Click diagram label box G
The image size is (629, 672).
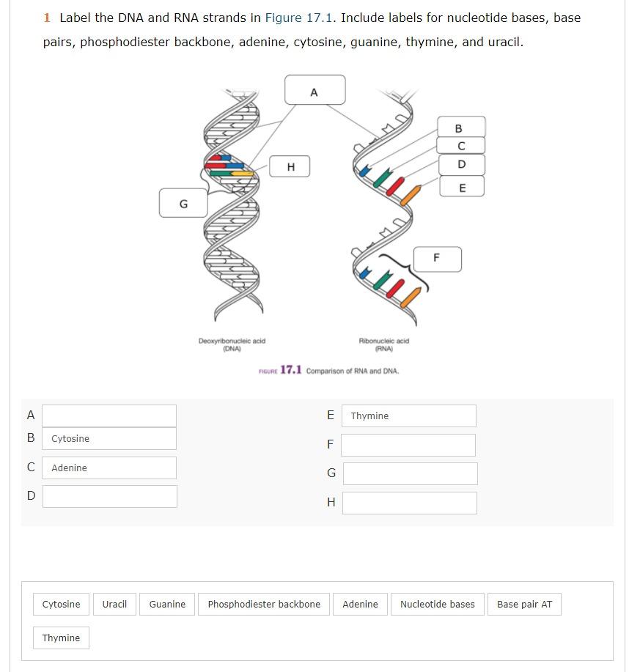point(183,203)
